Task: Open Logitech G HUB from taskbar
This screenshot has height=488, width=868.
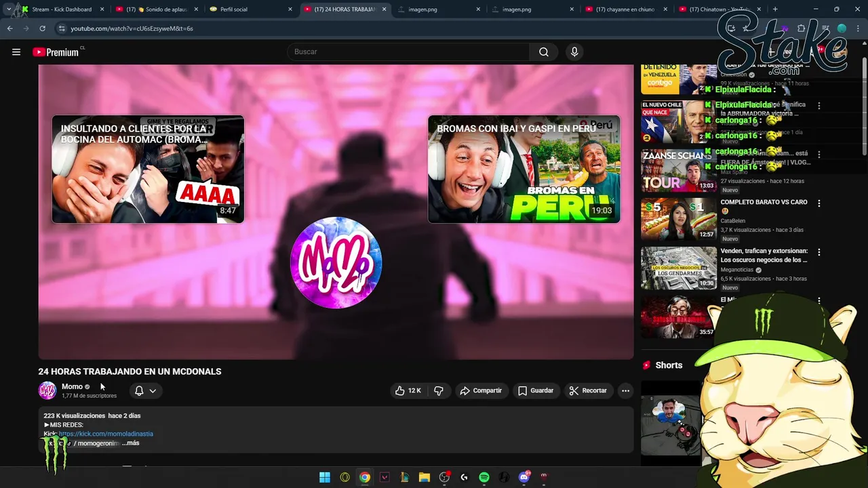Action: pos(464,477)
